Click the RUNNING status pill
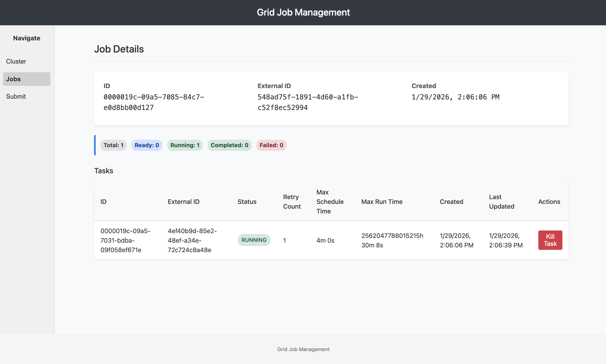606x364 pixels. click(254, 240)
